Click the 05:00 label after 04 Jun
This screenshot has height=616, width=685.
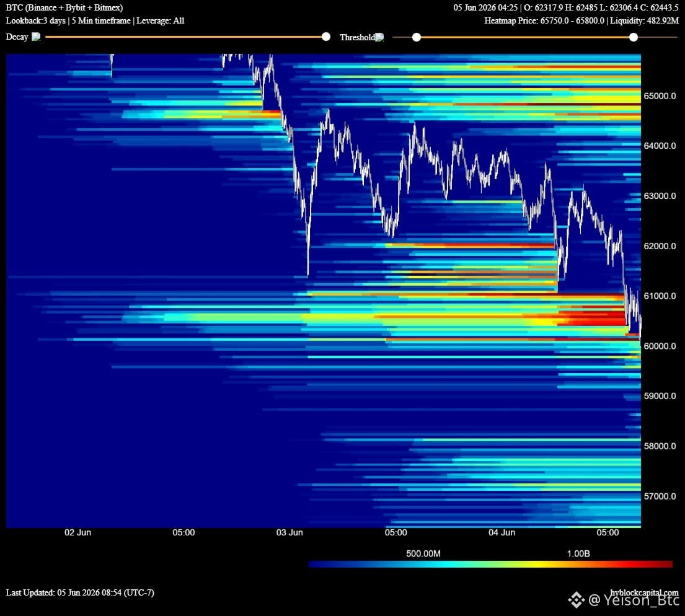[608, 532]
